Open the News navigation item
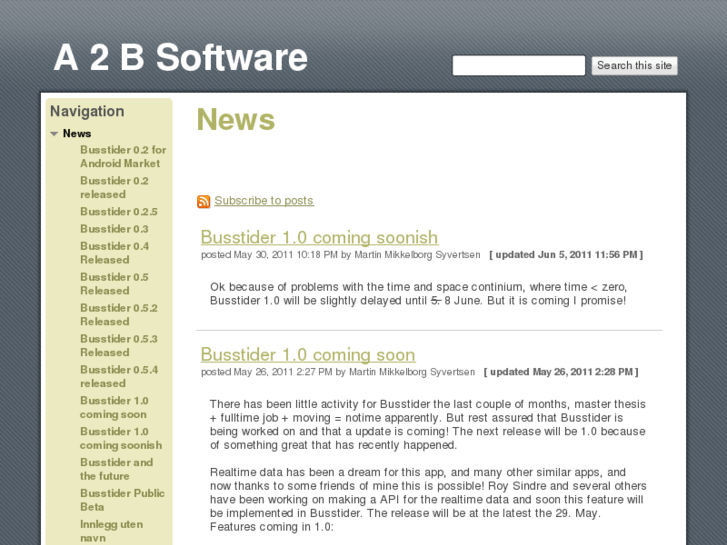 [77, 134]
